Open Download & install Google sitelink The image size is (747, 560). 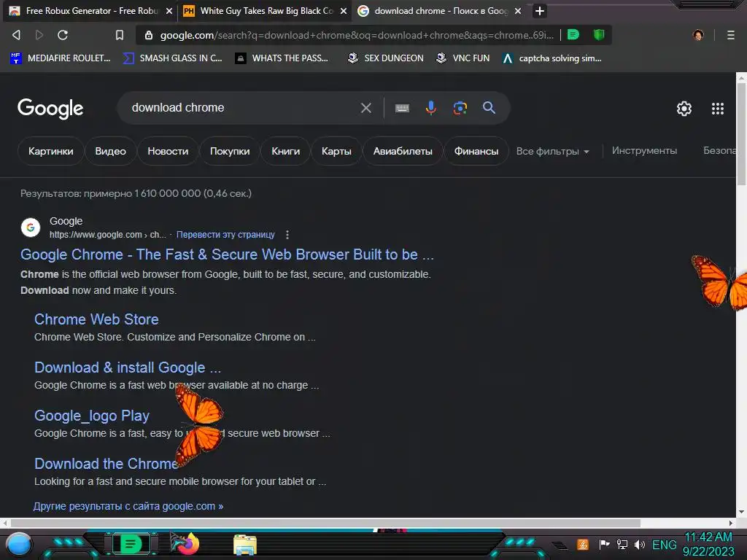[128, 367]
